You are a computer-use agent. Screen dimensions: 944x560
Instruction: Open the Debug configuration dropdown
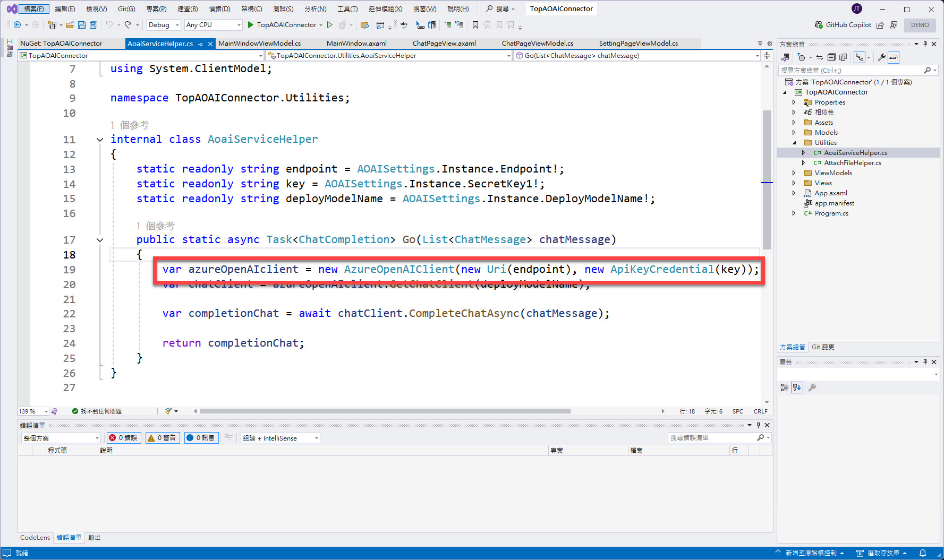164,25
